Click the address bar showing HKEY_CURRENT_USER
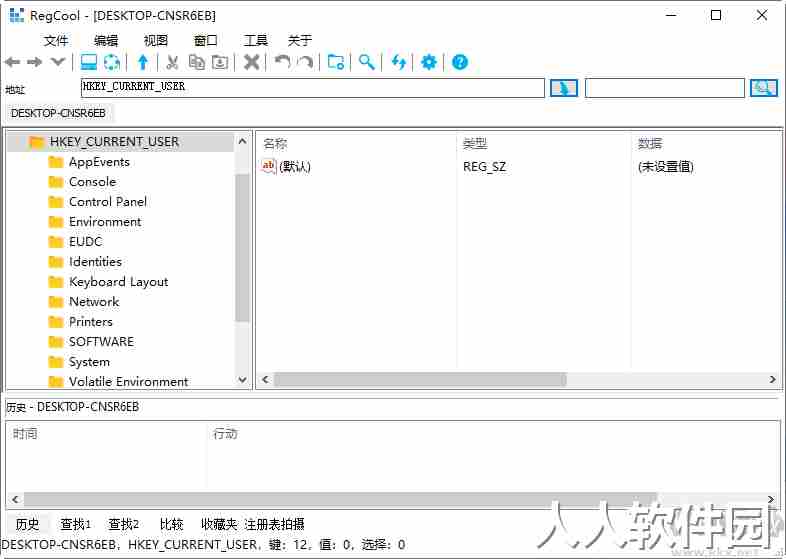This screenshot has height=559, width=786. (312, 88)
